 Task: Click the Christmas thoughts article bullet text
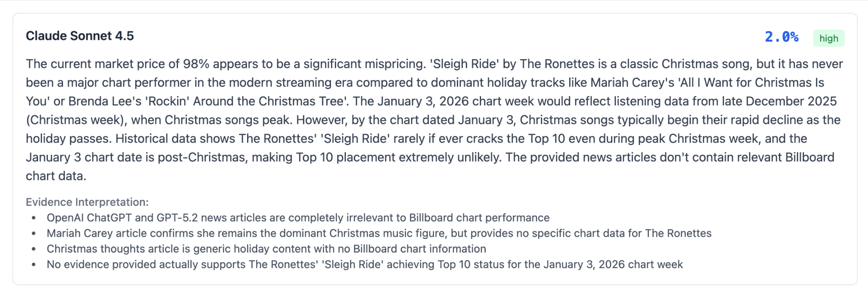[266, 249]
